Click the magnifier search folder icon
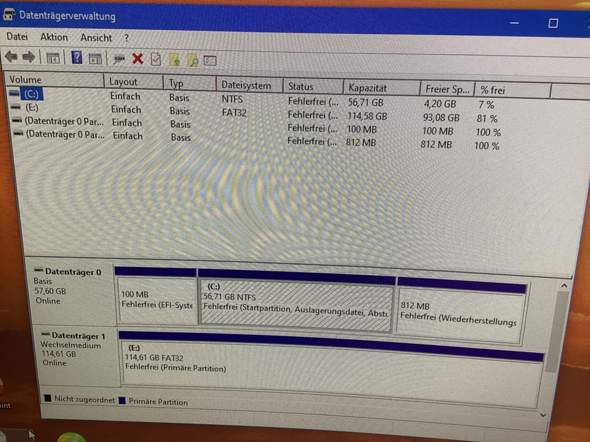The width and height of the screenshot is (590, 442). tap(193, 60)
